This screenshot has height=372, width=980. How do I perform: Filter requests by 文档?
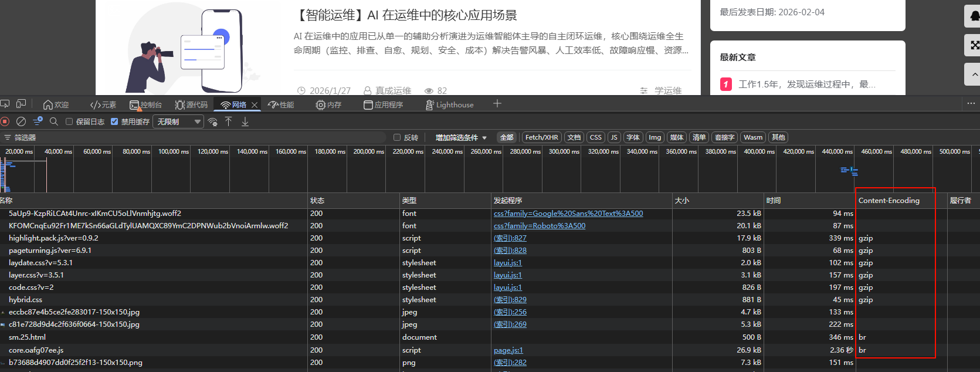574,137
